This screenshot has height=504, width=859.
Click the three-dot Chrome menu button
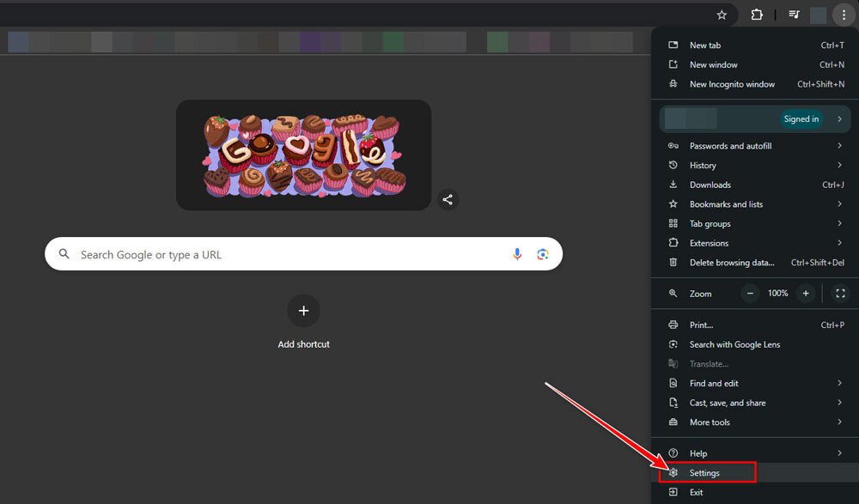[844, 15]
